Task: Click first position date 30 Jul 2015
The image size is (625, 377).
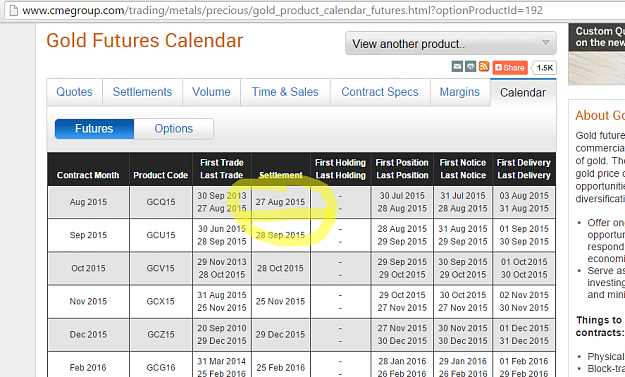Action: point(402,196)
